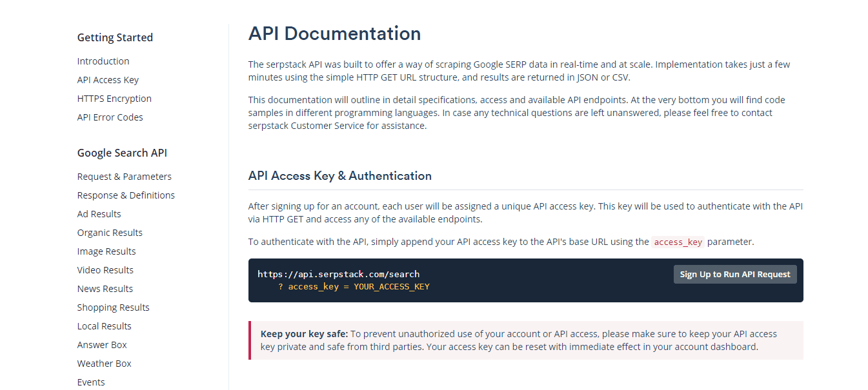Open the Ad Results section
868x390 pixels.
tap(99, 213)
